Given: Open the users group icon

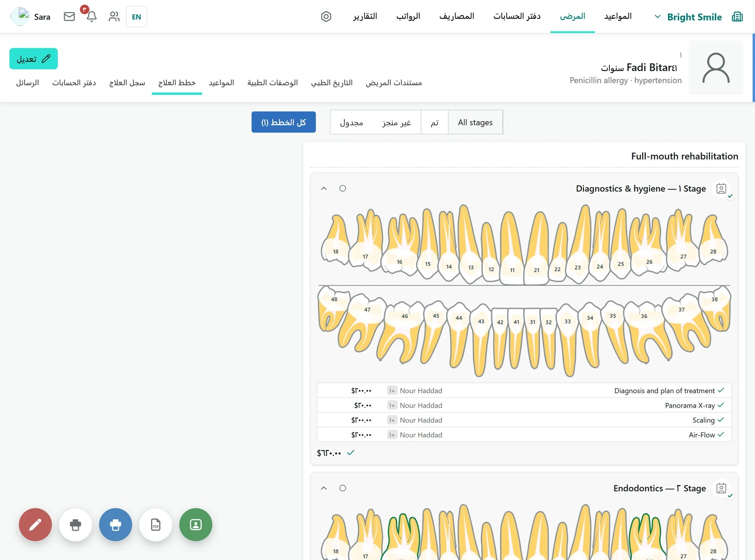Looking at the screenshot, I should pos(114,16).
